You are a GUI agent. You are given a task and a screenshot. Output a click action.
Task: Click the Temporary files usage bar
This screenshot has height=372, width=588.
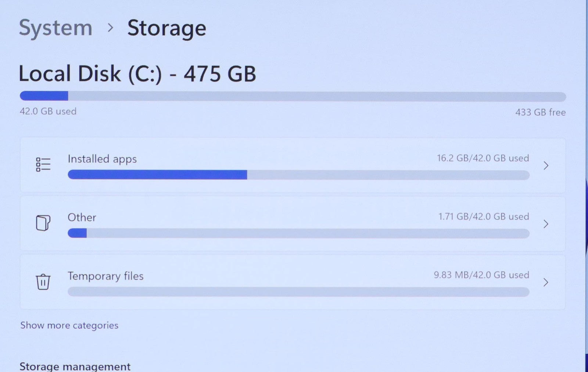[298, 292]
